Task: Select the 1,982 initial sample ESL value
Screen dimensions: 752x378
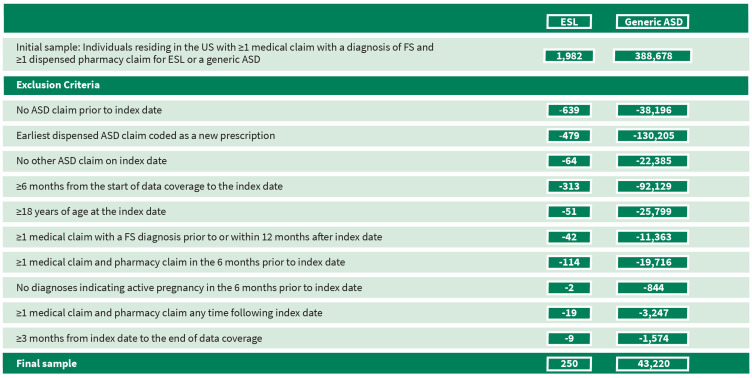Action: pos(569,56)
